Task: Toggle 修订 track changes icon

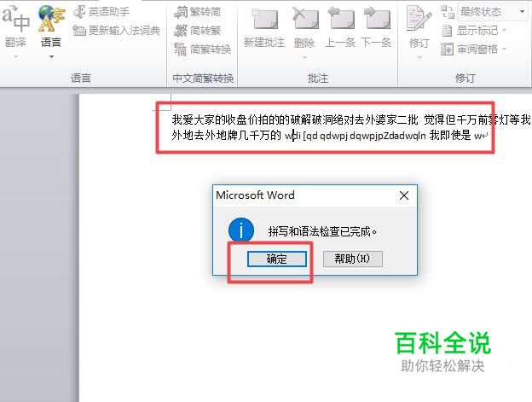Action: pyautogui.click(x=419, y=19)
